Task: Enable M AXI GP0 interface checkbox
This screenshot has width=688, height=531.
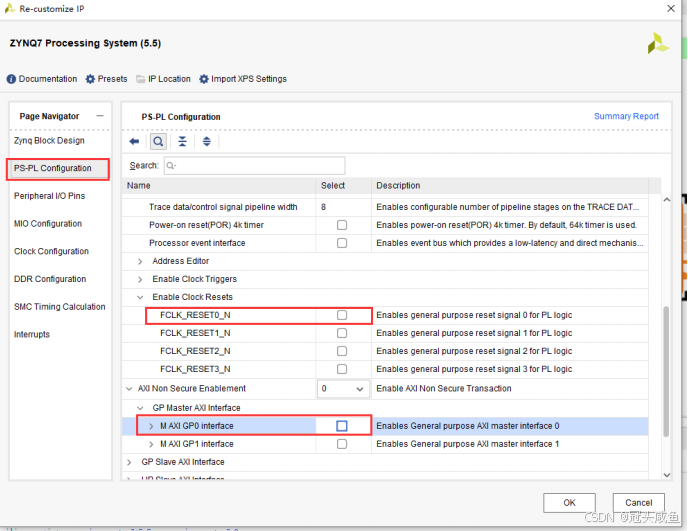Action: (342, 426)
